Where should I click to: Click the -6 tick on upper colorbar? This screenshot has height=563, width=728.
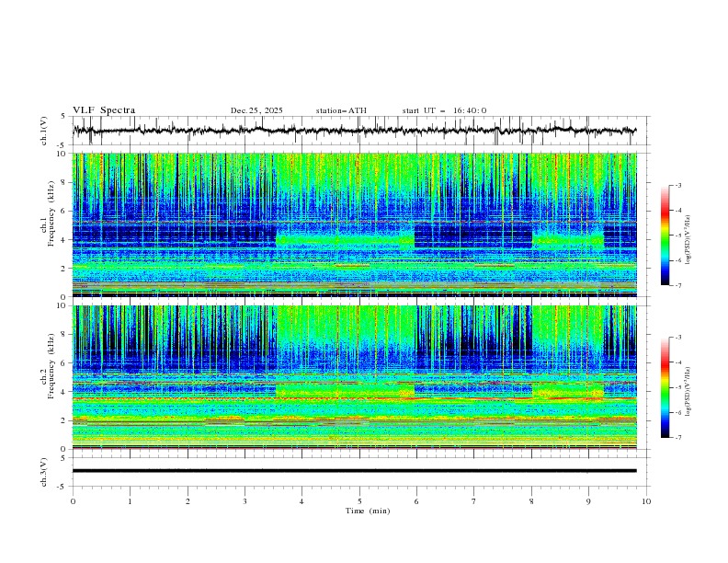point(677,260)
